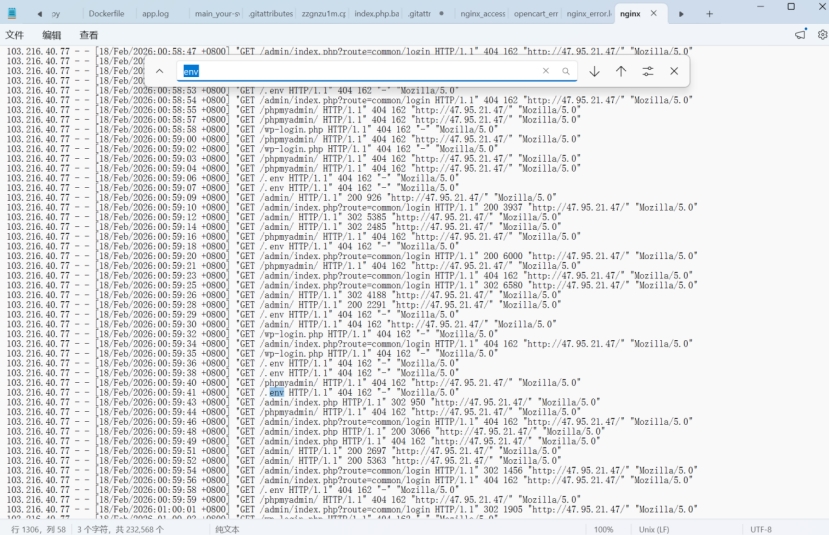Click the log line at 00:59:51 with 200 2697
Screen dimensions: 829x535
pyautogui.click(x=283, y=451)
